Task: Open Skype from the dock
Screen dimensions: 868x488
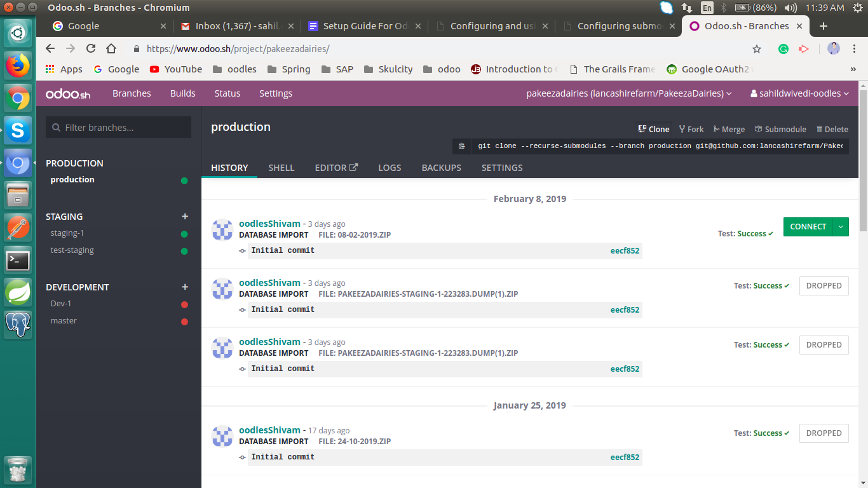Action: (x=18, y=131)
